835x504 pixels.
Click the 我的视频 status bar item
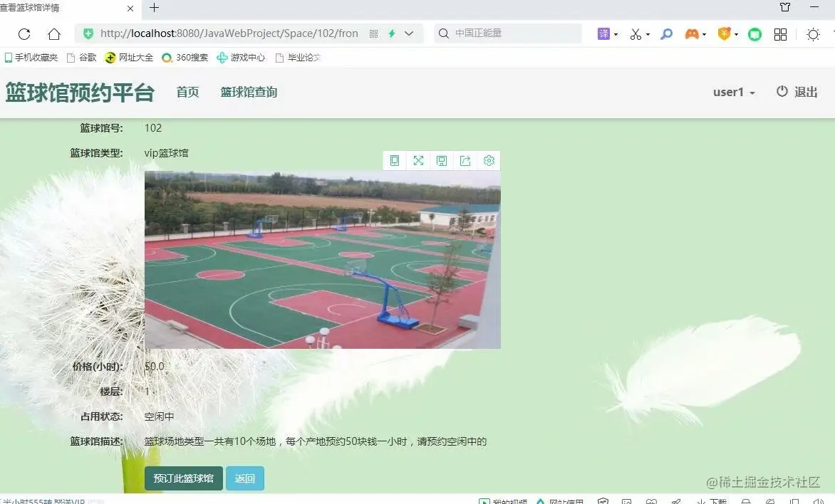pos(503,501)
